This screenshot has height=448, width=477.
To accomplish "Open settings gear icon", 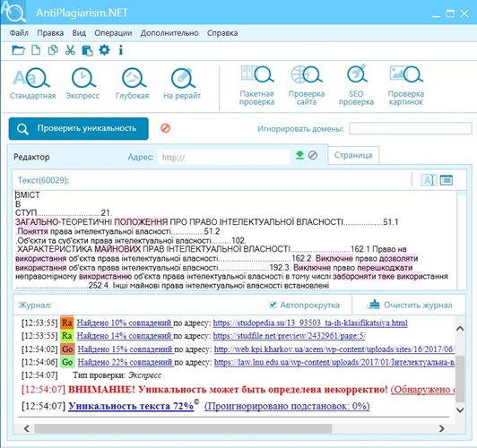I will pyautogui.click(x=104, y=49).
